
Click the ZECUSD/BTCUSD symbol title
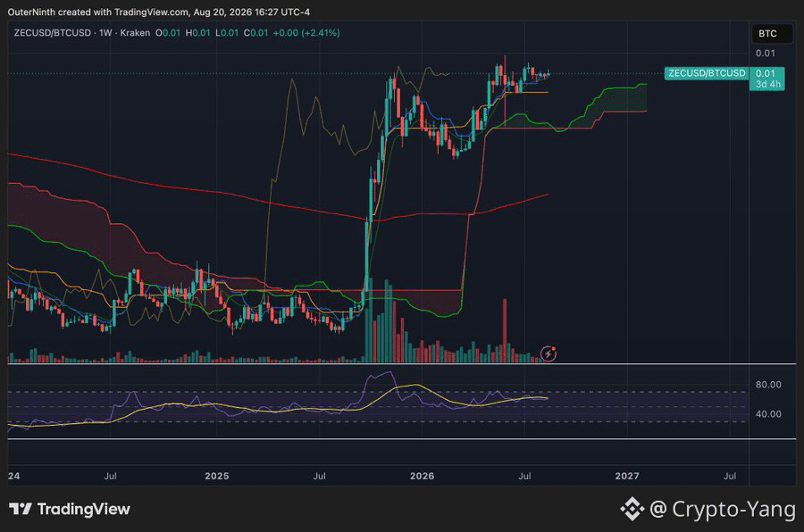(x=53, y=33)
